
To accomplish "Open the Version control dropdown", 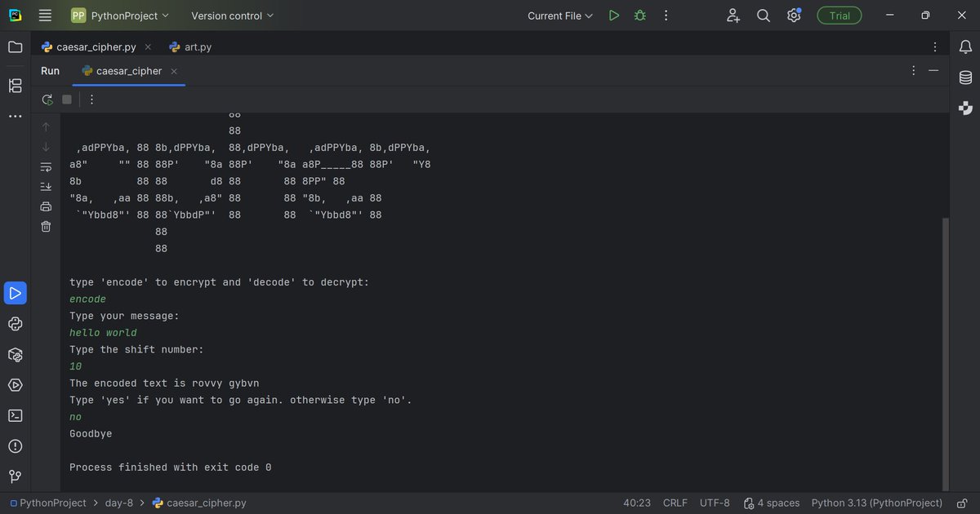I will [231, 15].
